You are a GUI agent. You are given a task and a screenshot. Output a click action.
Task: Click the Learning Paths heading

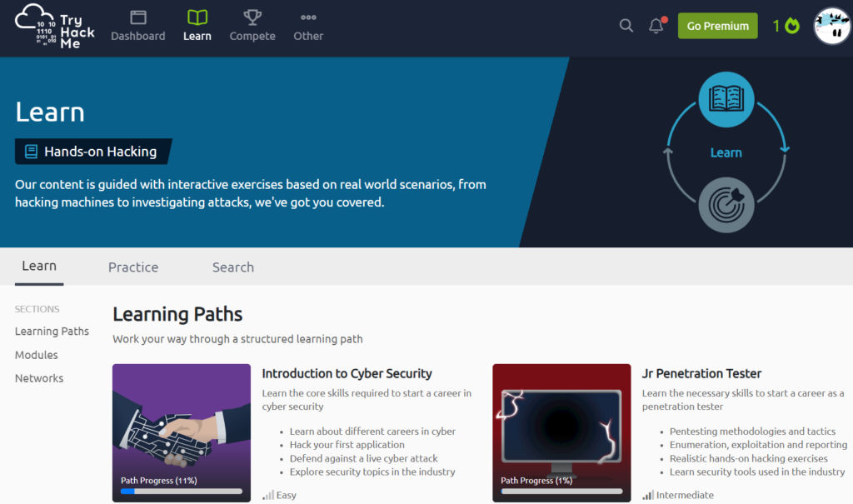tap(177, 314)
